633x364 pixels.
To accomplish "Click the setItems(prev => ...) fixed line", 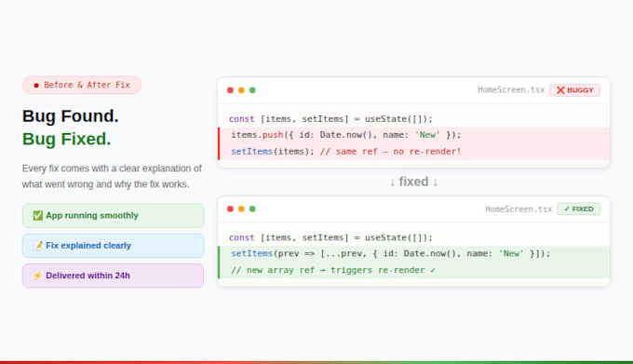I will (390, 254).
